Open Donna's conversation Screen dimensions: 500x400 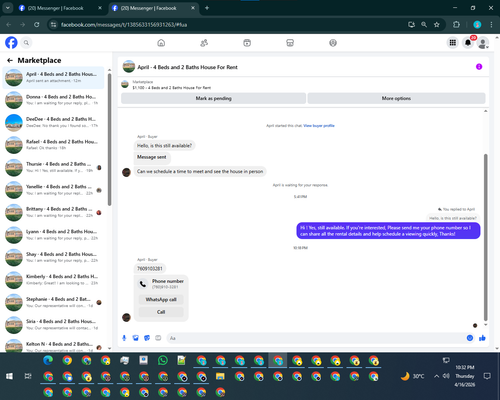click(54, 100)
